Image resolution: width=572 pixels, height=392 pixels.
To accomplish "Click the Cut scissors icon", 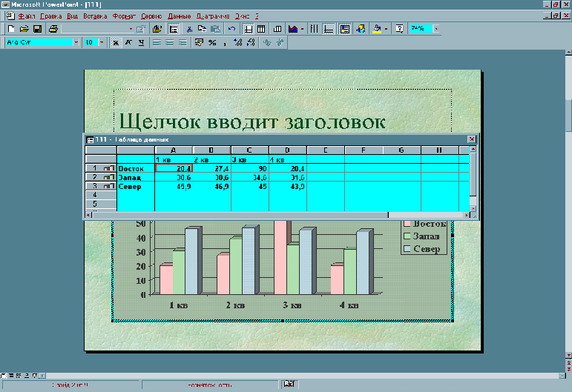I will click(190, 29).
